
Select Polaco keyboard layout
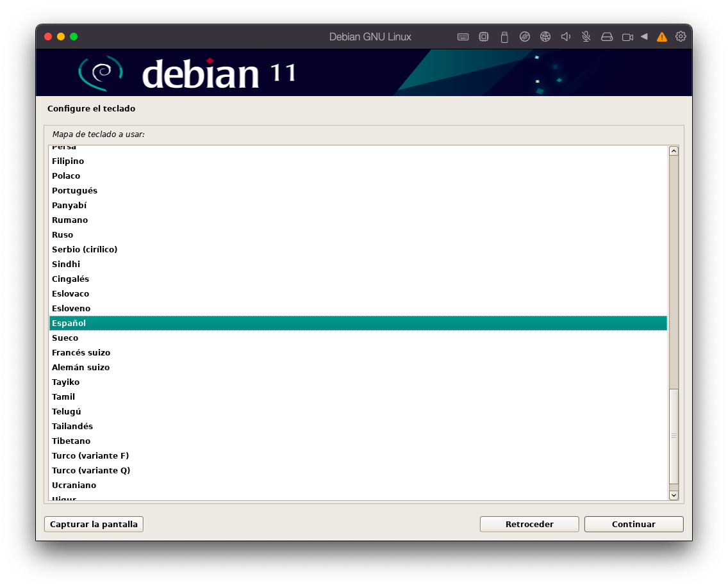click(x=358, y=176)
